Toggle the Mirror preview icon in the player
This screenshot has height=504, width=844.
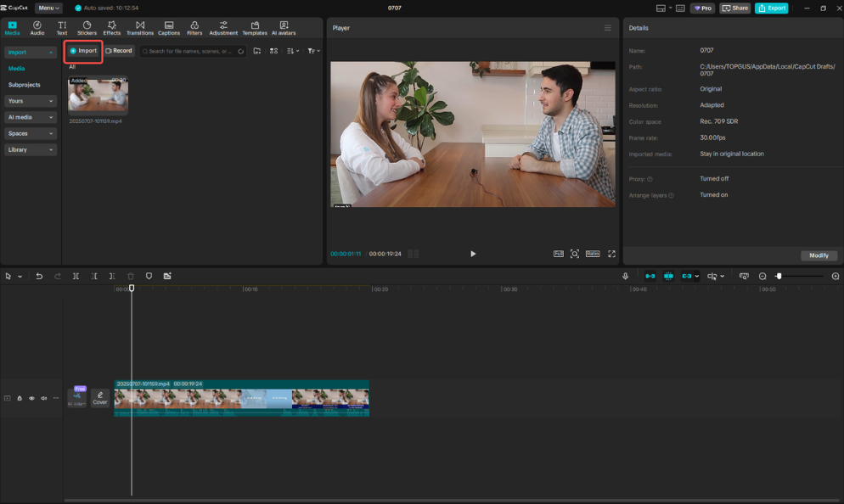pyautogui.click(x=559, y=254)
